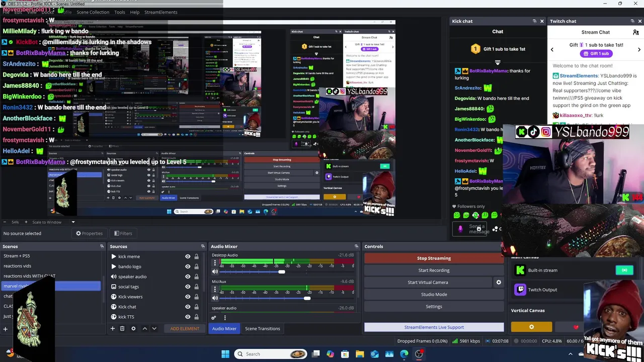
Task: Float the Twitch chat dock
Action: tap(632, 21)
